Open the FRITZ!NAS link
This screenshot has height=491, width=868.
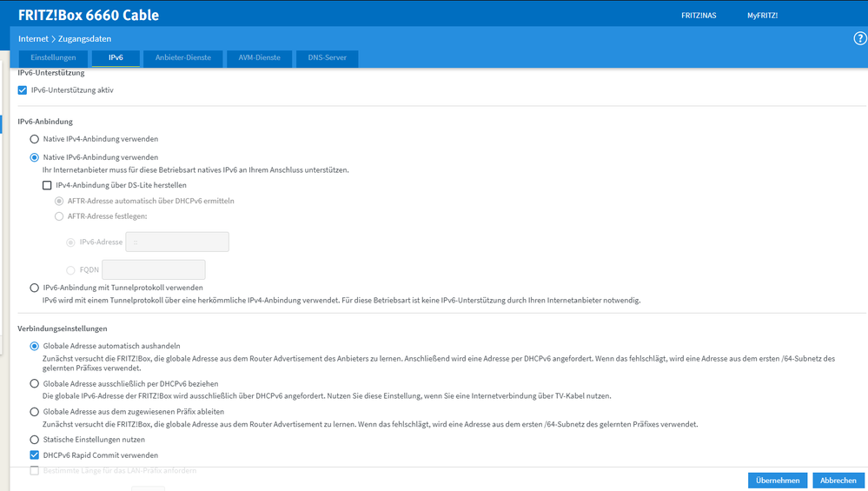tap(699, 16)
